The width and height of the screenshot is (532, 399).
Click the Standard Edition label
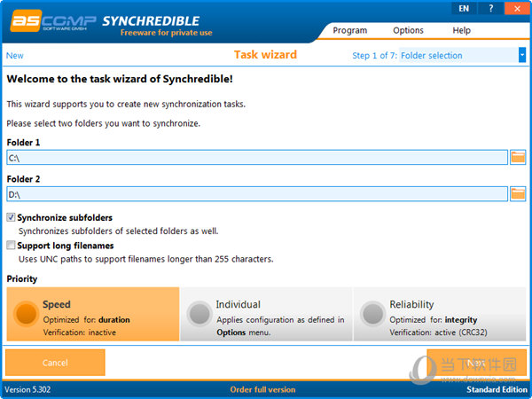[x=497, y=389]
